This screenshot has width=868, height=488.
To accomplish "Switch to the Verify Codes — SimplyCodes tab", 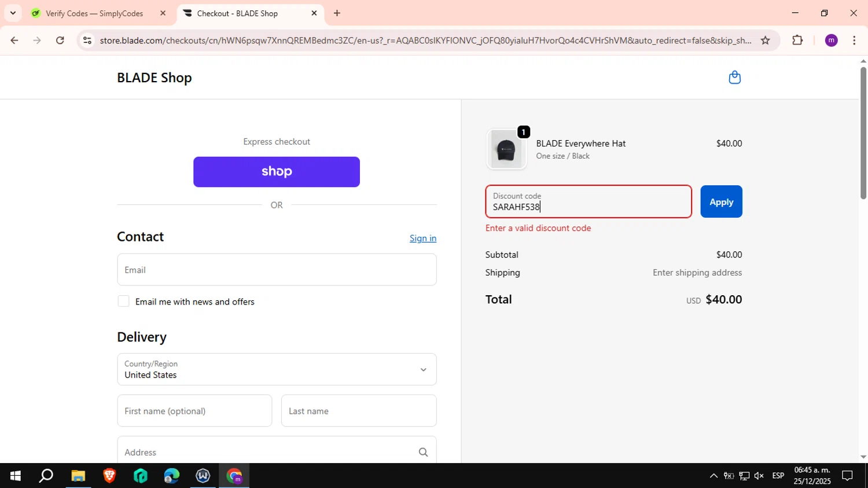I will click(94, 13).
